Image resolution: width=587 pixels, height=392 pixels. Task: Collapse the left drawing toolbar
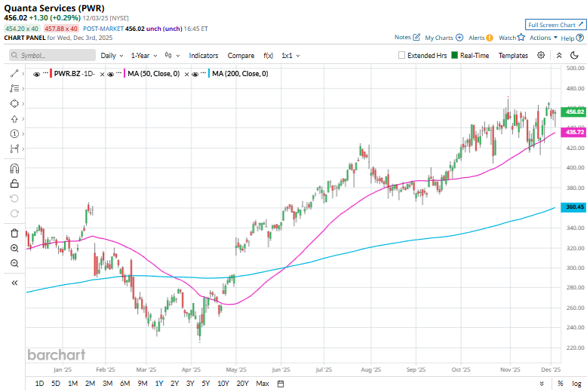(14, 283)
